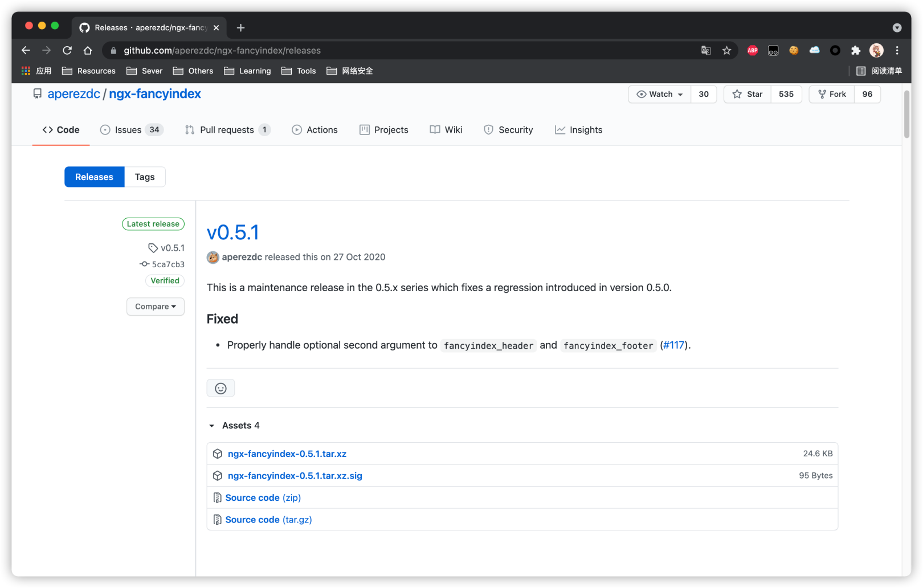Open issue #117
The height and width of the screenshot is (588, 923).
click(x=673, y=345)
